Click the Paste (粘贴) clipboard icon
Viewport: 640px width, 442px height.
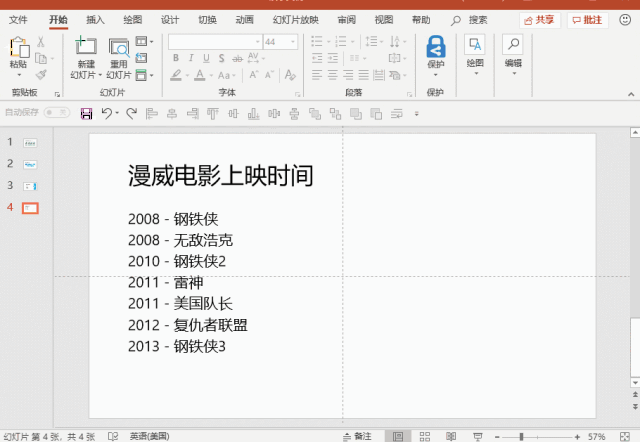[x=19, y=47]
